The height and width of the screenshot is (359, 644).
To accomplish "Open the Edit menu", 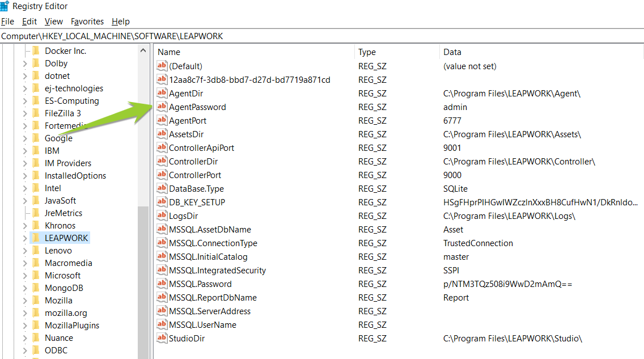I will 29,22.
